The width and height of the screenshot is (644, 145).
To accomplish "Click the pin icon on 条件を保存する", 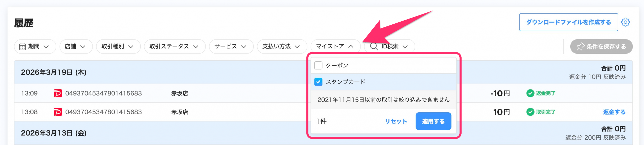I will (580, 46).
